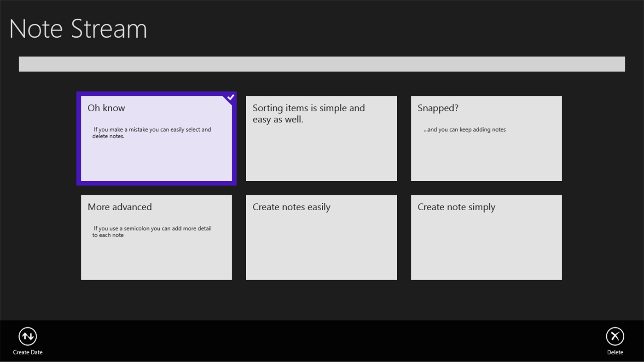Deselect the highlighted purple note
The width and height of the screenshot is (644, 362).
pyautogui.click(x=156, y=138)
